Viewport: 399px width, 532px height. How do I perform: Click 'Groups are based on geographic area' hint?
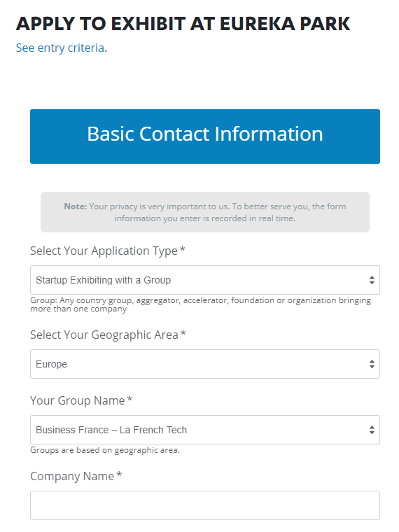pos(105,450)
